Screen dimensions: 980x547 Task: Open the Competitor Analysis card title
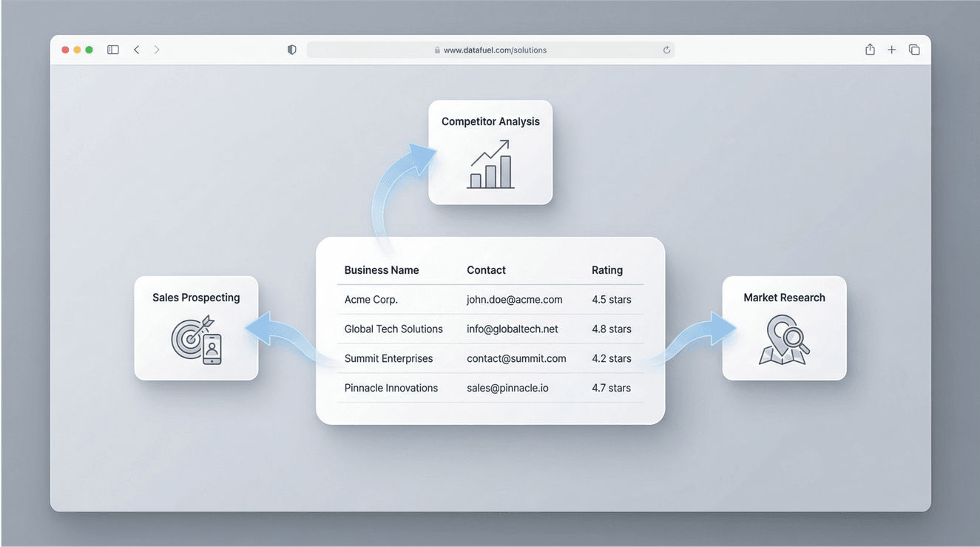tap(490, 121)
